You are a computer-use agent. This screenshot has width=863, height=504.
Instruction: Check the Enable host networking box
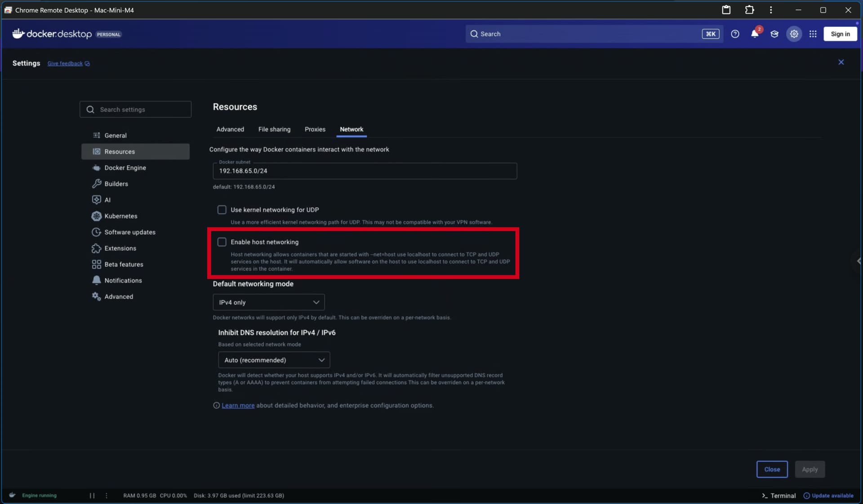(x=222, y=242)
